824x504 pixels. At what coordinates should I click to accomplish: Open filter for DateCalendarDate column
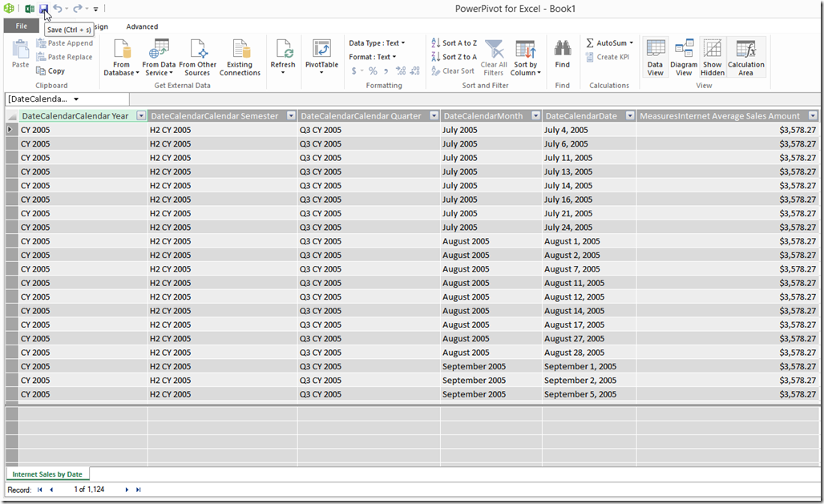[630, 115]
